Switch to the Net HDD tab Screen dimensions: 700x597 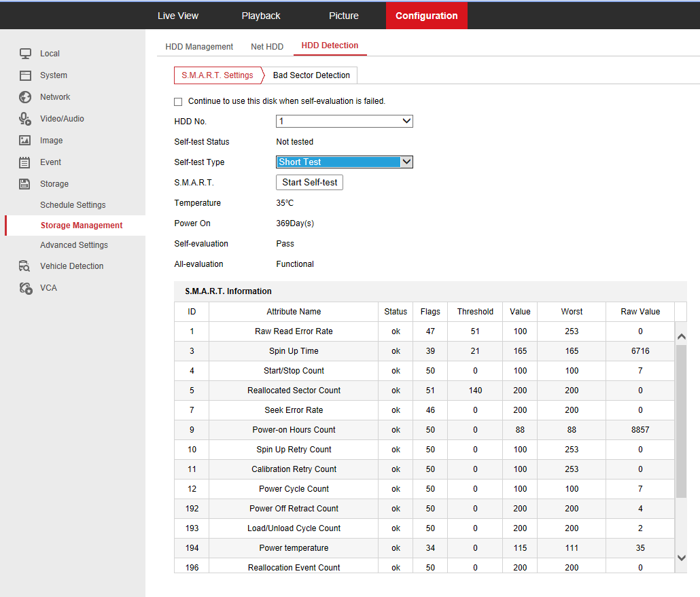[x=267, y=47]
